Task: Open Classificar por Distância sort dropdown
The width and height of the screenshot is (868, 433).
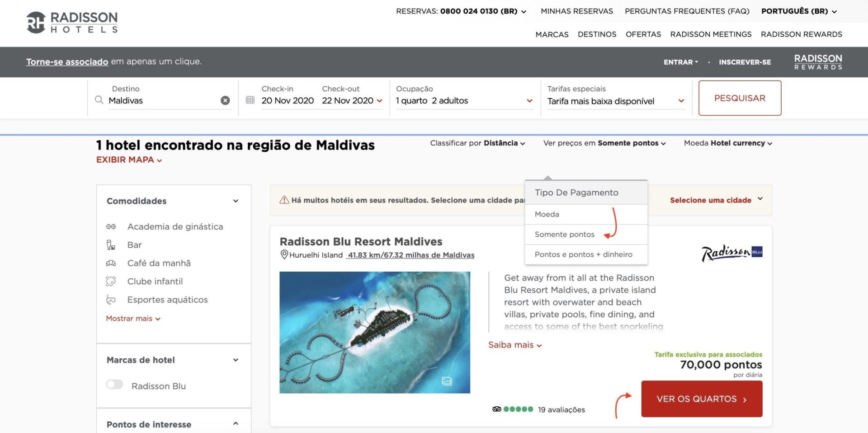Action: pyautogui.click(x=477, y=143)
